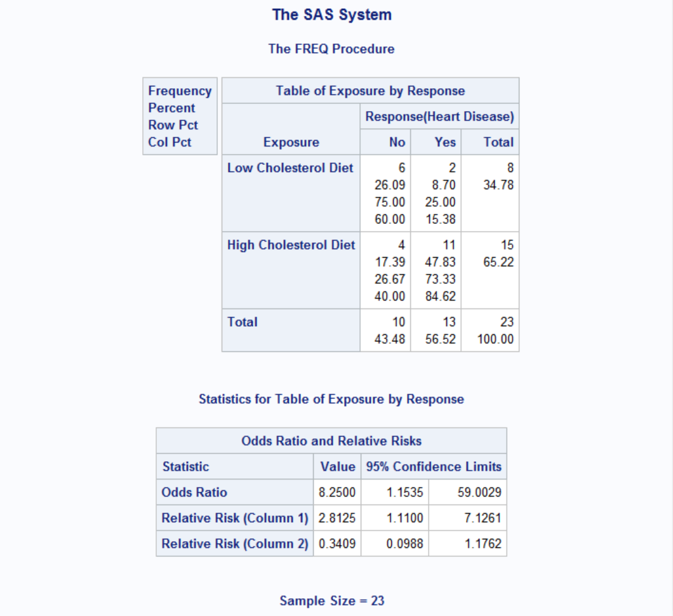Image resolution: width=673 pixels, height=616 pixels.
Task: Click the Response(Heart Disease) column group header
Action: click(439, 117)
